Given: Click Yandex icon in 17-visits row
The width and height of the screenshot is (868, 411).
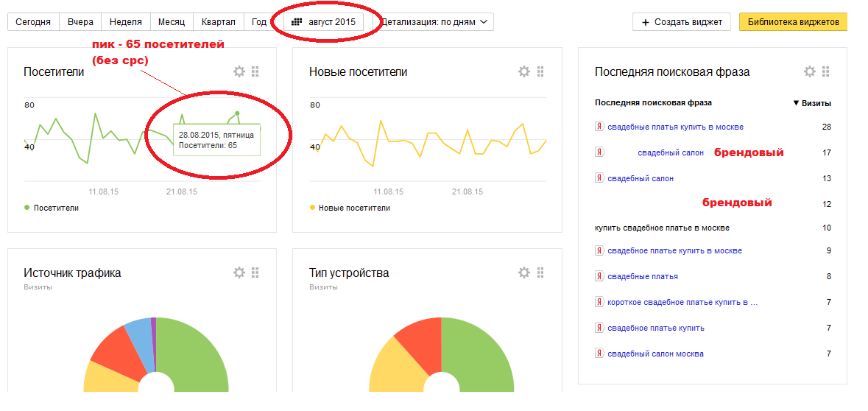Looking at the screenshot, I should tap(599, 152).
